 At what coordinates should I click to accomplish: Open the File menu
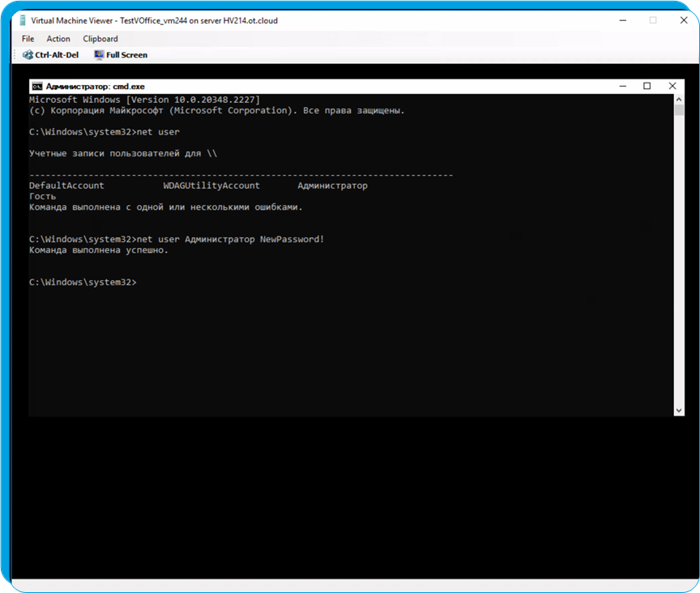[28, 39]
